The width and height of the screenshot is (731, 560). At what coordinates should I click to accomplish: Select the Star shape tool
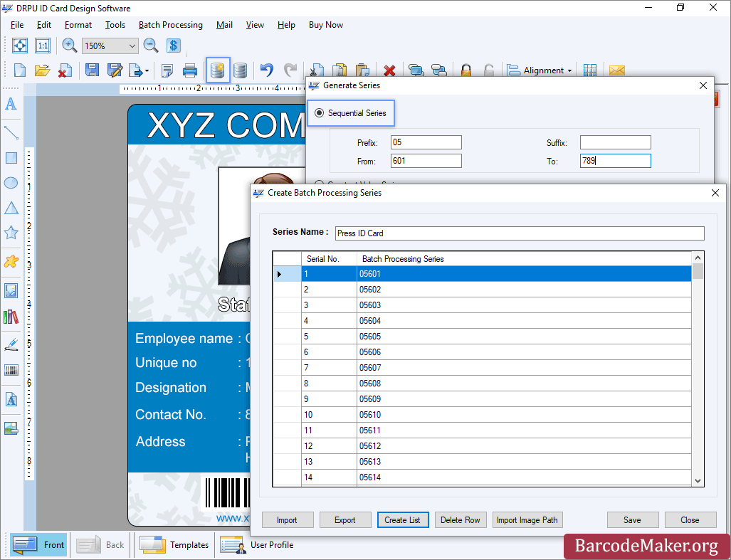pyautogui.click(x=11, y=232)
